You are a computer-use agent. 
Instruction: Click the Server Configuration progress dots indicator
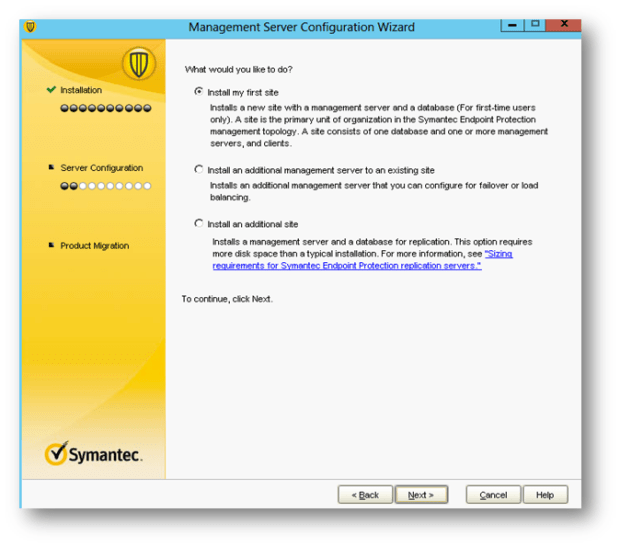click(105, 185)
